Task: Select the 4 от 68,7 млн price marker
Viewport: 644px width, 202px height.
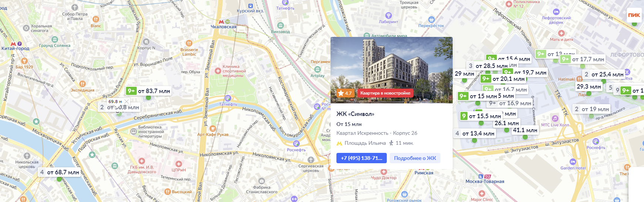Action: pyautogui.click(x=59, y=172)
